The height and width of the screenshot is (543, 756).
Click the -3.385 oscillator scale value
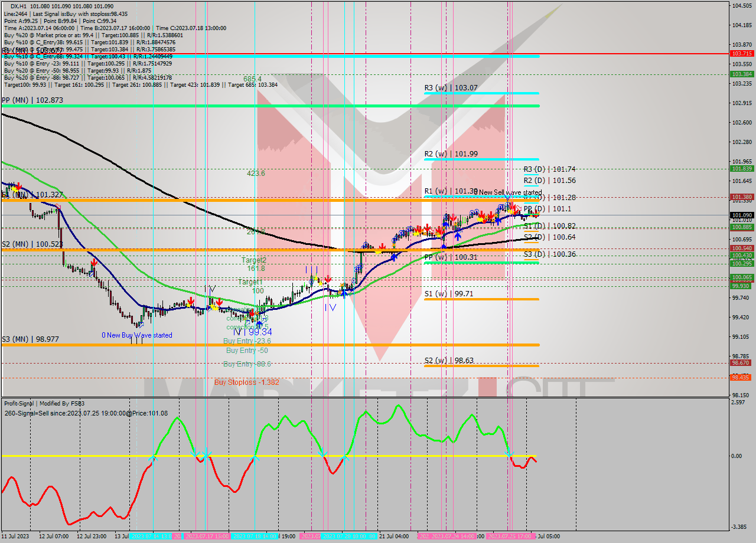(739, 527)
